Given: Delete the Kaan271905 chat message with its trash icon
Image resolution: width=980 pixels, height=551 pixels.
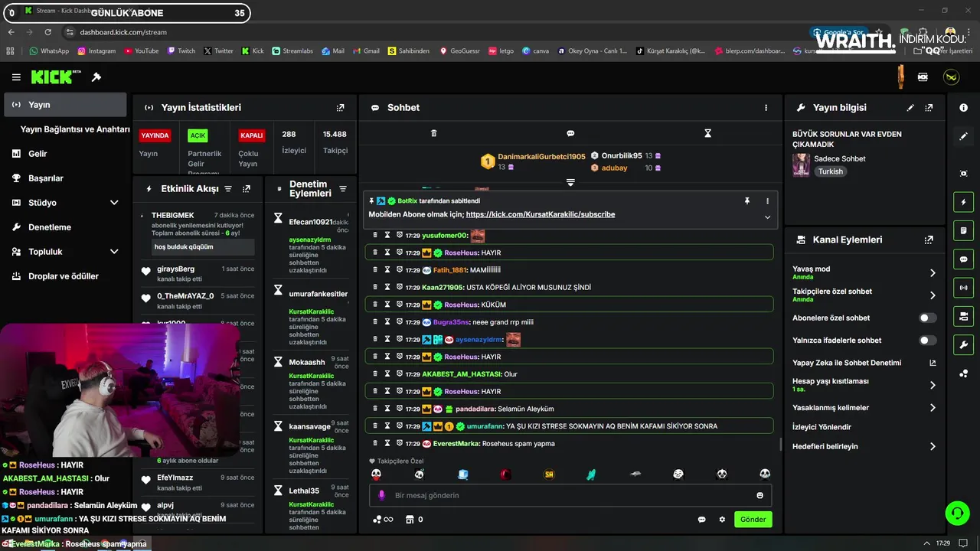Looking at the screenshot, I should pyautogui.click(x=375, y=287).
